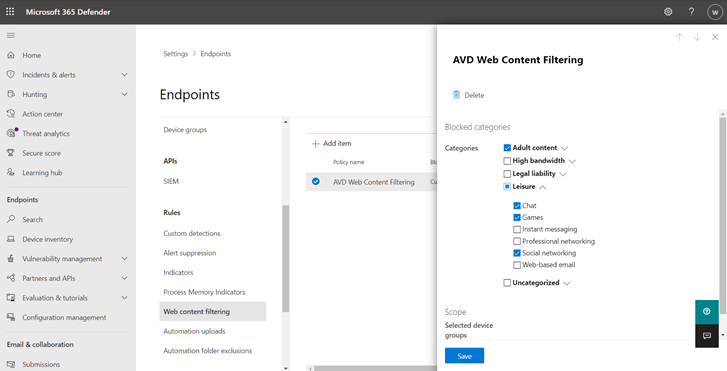The height and width of the screenshot is (371, 727).
Task: Click the Evaluation & tutorials icon
Action: pos(11,297)
